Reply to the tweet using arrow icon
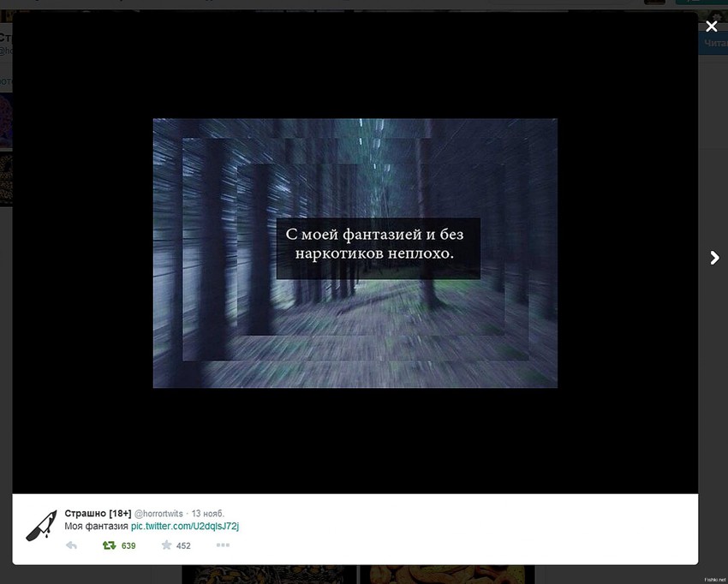This screenshot has width=728, height=584. 72,545
